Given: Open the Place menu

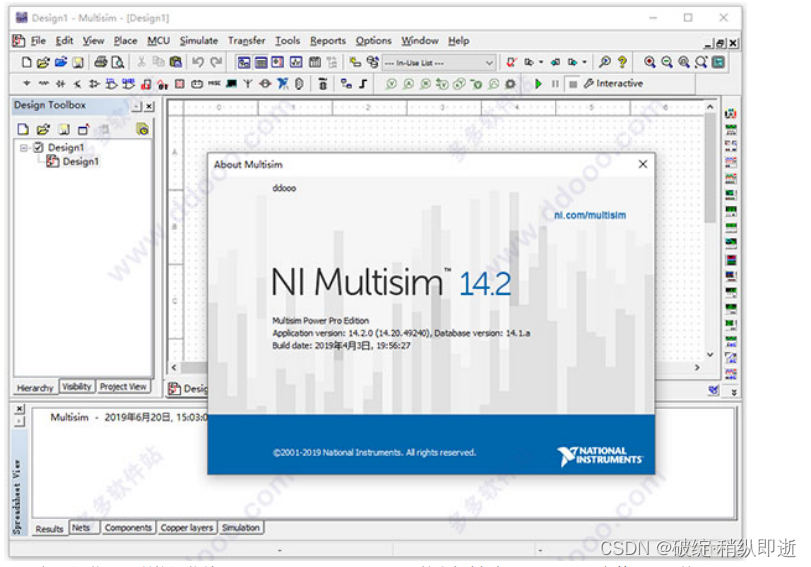Looking at the screenshot, I should tap(126, 40).
